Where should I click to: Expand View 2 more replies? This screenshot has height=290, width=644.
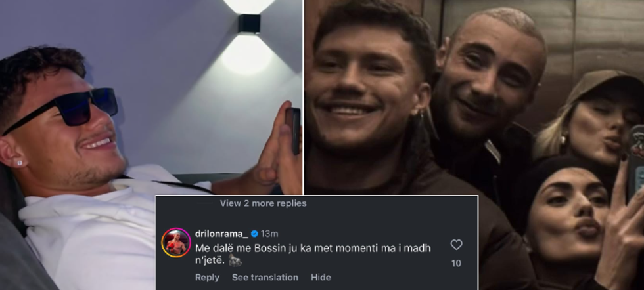264,203
